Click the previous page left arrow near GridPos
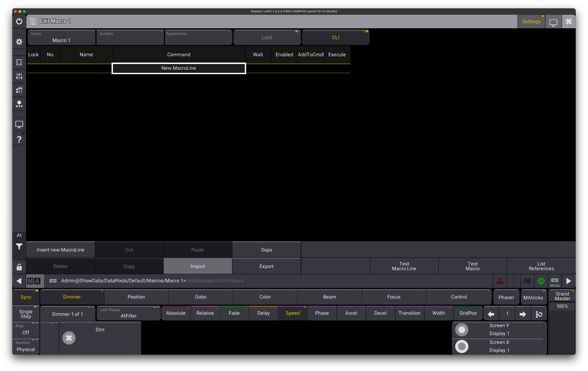588x371 pixels. tap(491, 314)
